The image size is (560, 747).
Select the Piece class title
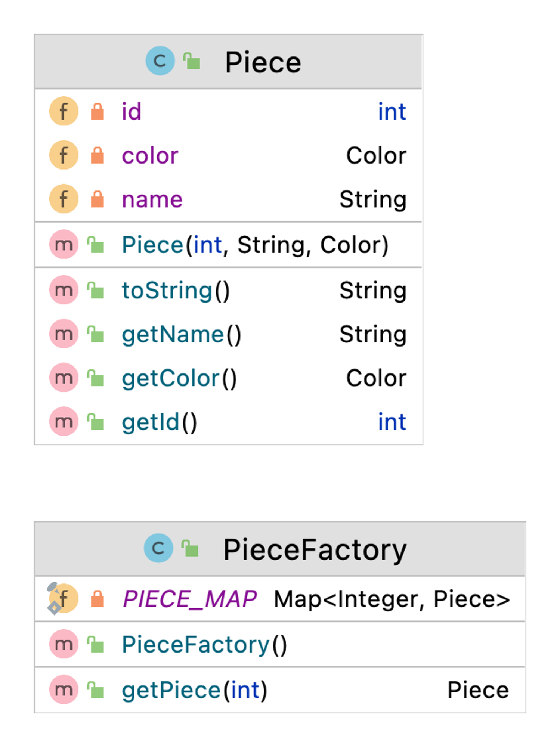pos(263,62)
